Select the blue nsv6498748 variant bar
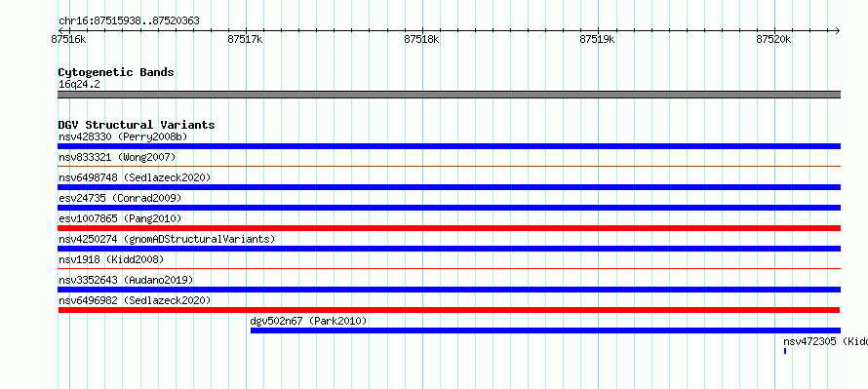 pyautogui.click(x=449, y=187)
